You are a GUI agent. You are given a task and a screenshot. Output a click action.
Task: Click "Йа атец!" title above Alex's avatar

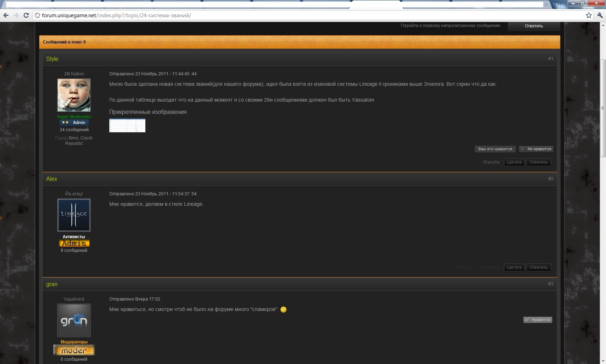click(74, 194)
